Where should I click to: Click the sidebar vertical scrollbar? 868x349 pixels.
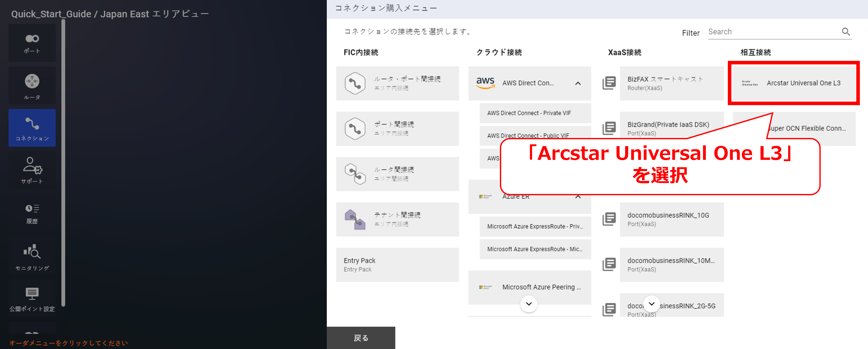pyautogui.click(x=63, y=162)
